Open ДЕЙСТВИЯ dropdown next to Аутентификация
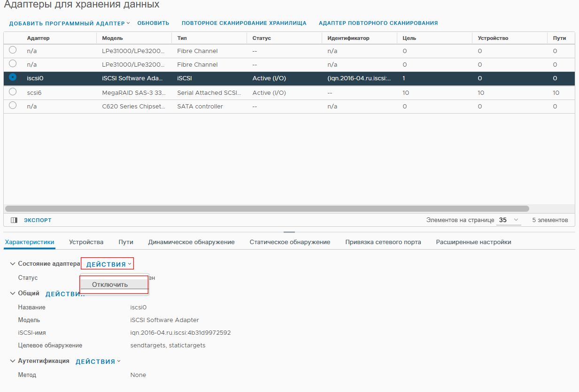579x392 pixels. click(x=98, y=361)
